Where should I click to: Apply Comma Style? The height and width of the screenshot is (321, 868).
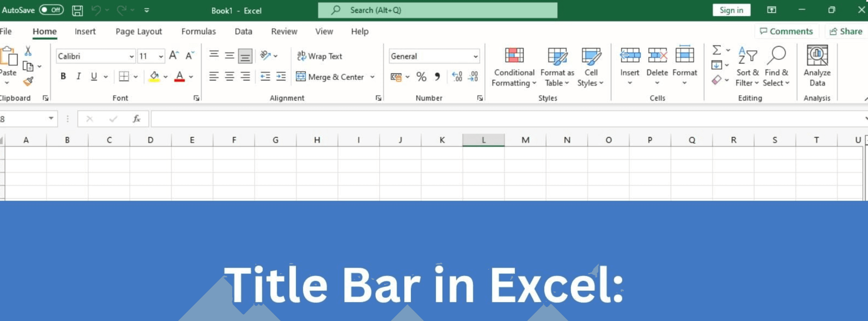click(437, 77)
